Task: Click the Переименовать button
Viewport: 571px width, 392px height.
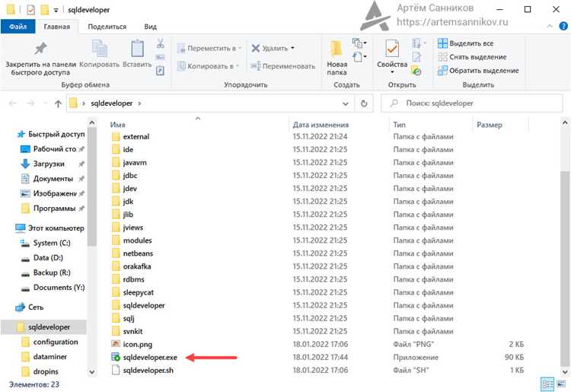Action: point(283,66)
